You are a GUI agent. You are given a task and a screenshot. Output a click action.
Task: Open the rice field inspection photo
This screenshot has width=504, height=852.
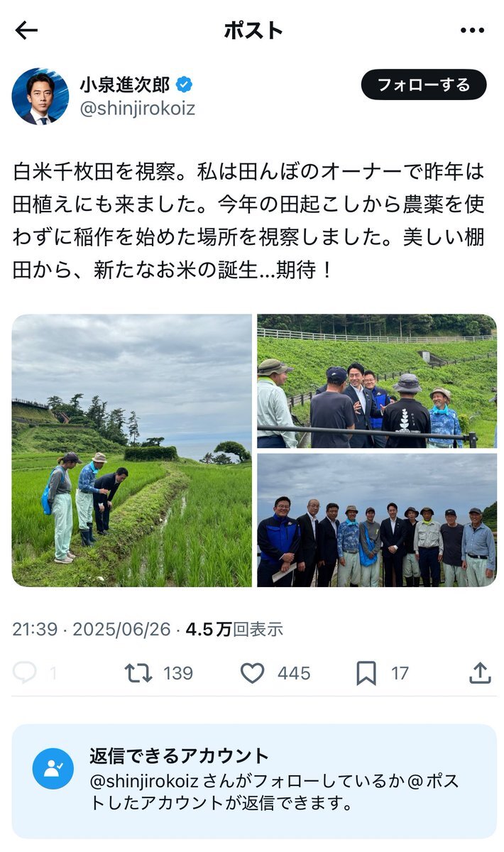coord(132,450)
